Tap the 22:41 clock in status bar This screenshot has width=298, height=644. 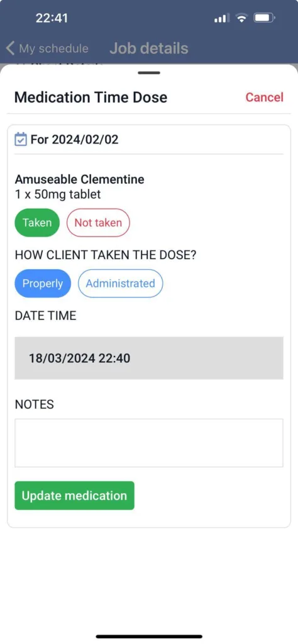coord(52,18)
